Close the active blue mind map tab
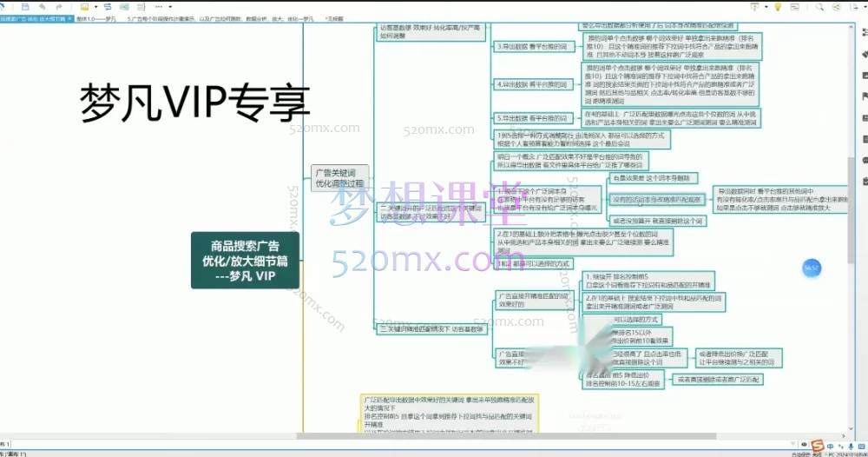This screenshot has width=868, height=457. 69,18
